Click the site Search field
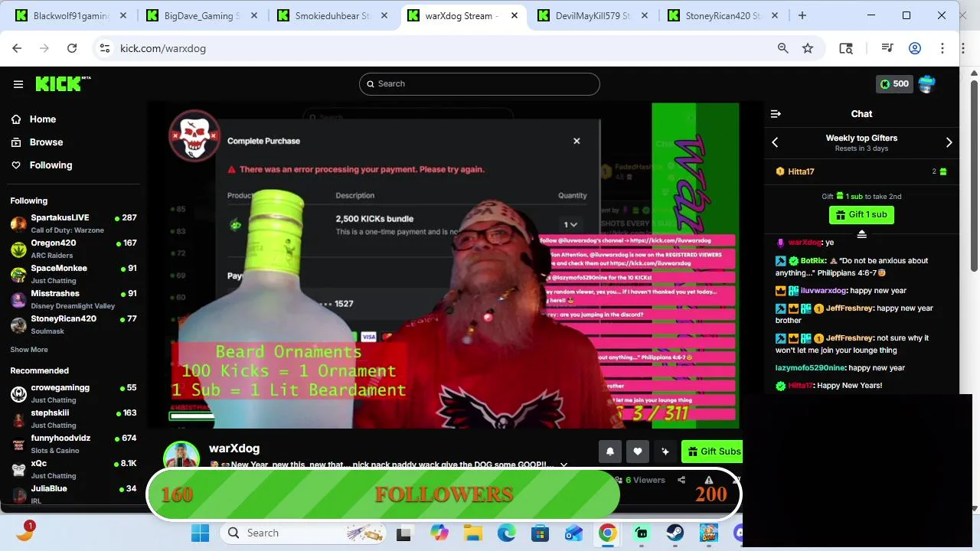980x551 pixels. (x=479, y=84)
